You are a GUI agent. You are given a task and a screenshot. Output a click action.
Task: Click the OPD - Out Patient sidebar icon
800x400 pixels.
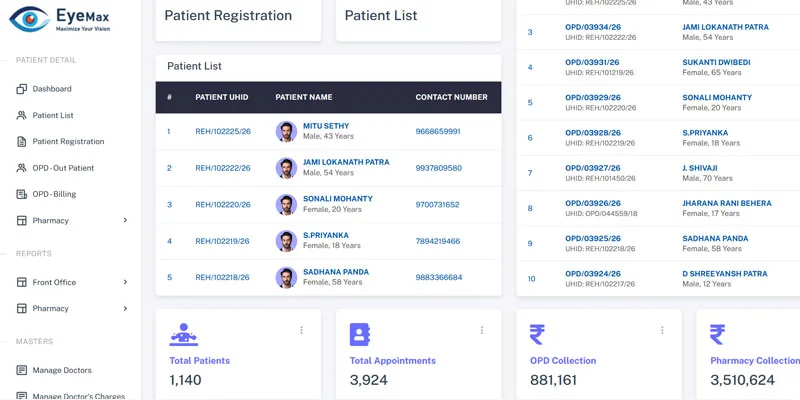coord(21,168)
